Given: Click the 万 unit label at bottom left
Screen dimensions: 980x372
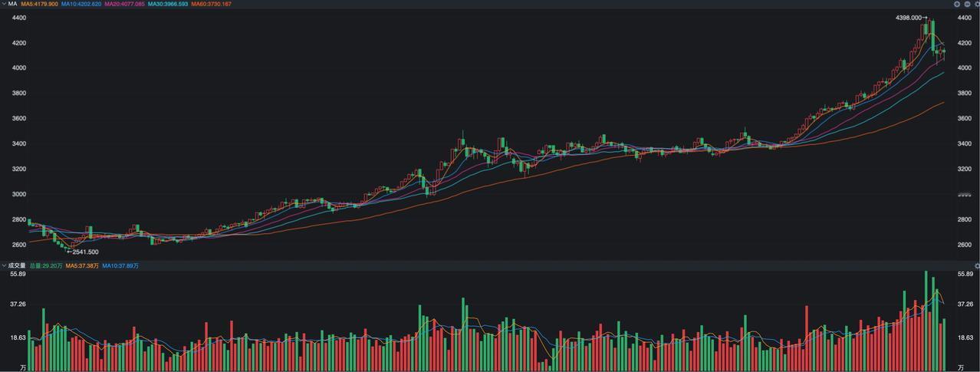Looking at the screenshot, I should pos(23,367).
